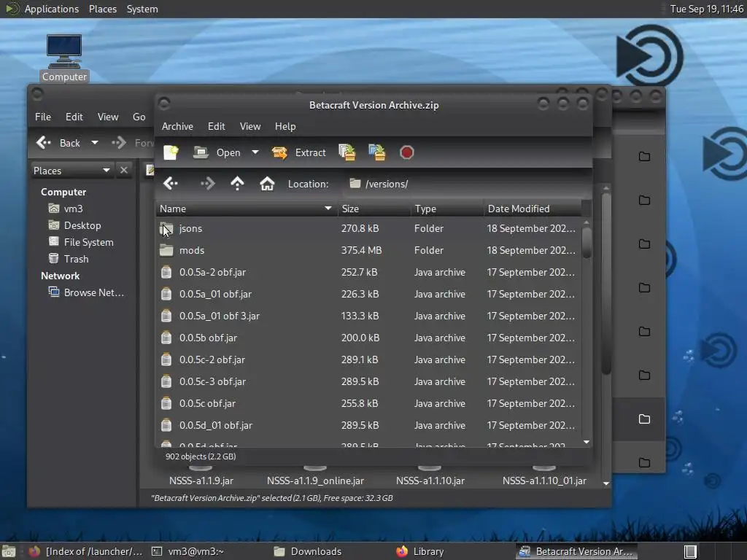This screenshot has width=747, height=560.
Task: Close the Places sidebar with the X button
Action: click(x=124, y=171)
